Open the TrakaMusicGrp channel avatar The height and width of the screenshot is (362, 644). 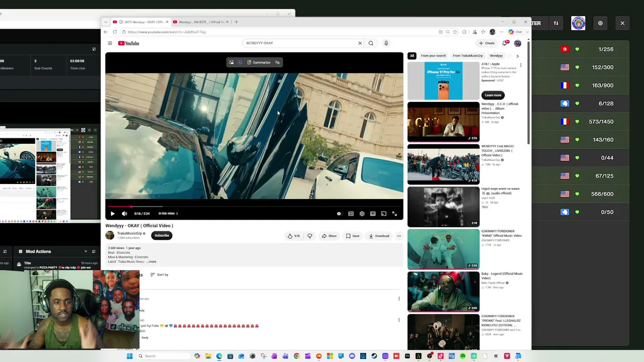pos(110,235)
